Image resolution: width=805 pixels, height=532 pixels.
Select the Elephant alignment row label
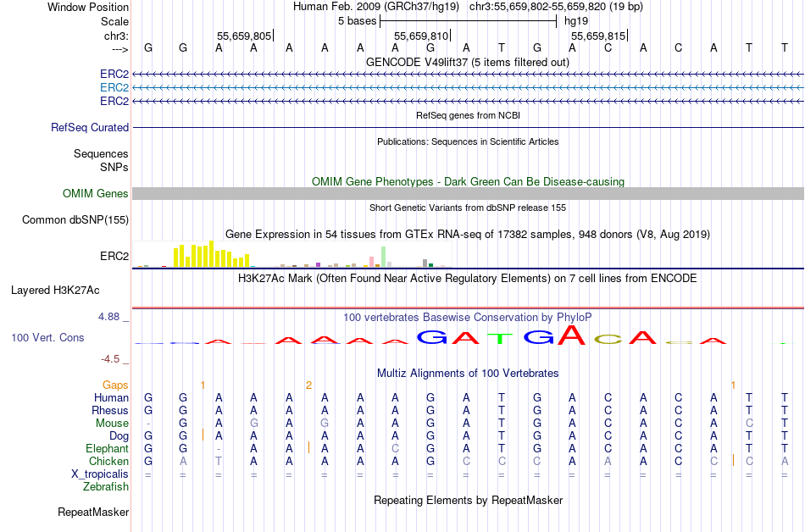click(x=107, y=448)
